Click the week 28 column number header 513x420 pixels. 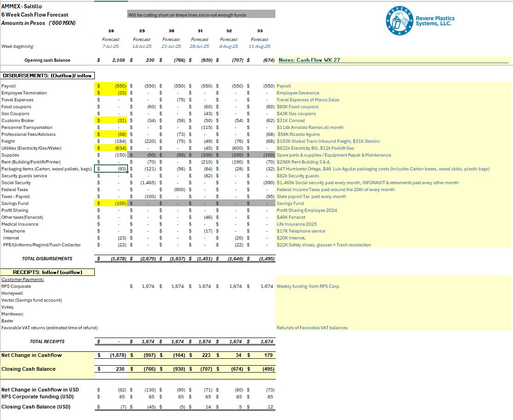(x=111, y=31)
